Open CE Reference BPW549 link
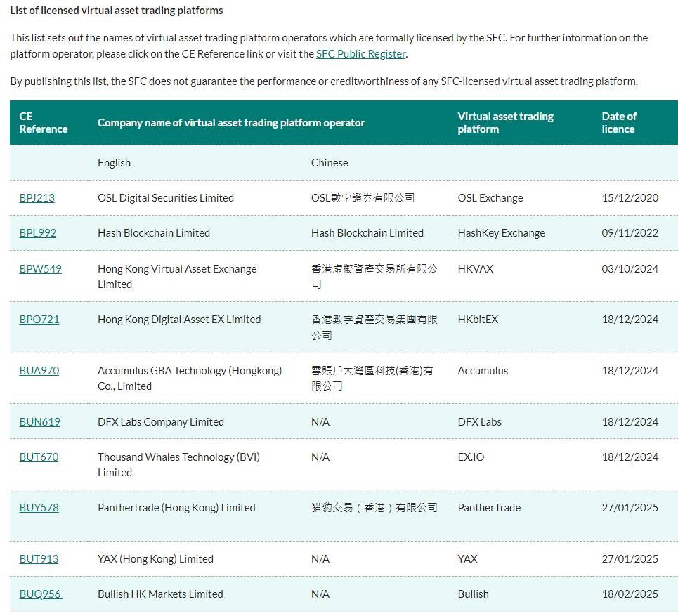This screenshot has width=678, height=616. coord(41,269)
